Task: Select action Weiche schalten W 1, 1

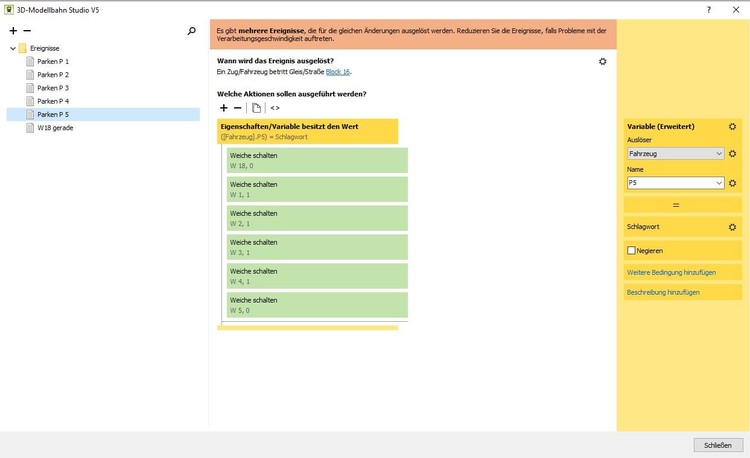Action: tap(317, 189)
